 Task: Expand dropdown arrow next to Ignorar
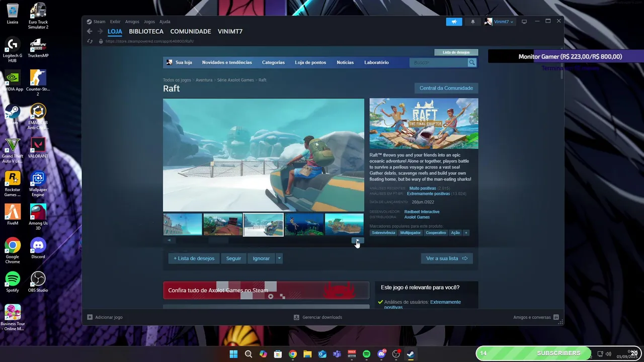click(279, 258)
